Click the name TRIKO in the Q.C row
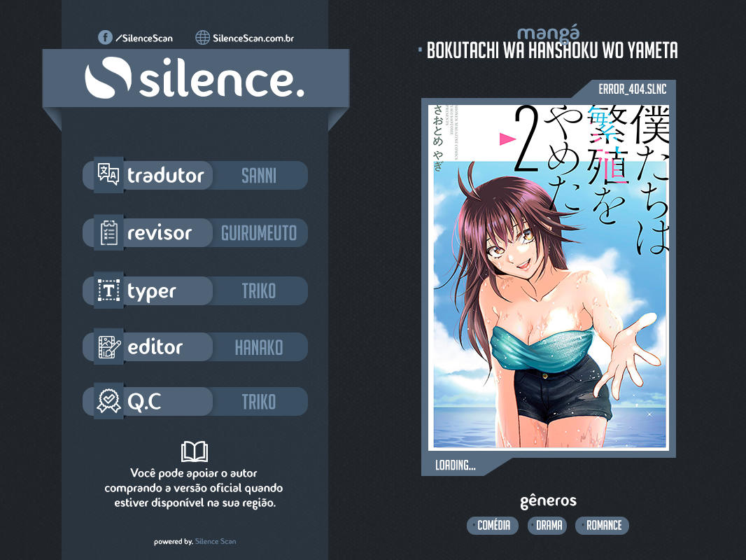Screen dimensions: 746x560 [259, 402]
